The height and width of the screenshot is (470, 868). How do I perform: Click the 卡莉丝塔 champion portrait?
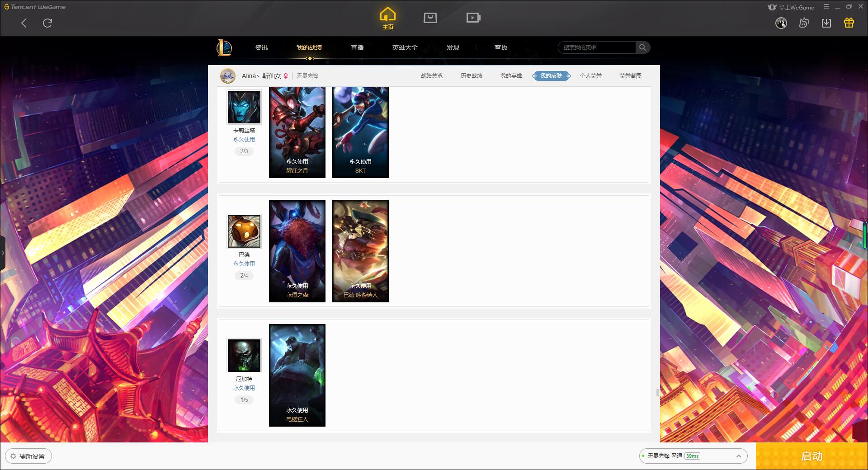click(244, 107)
